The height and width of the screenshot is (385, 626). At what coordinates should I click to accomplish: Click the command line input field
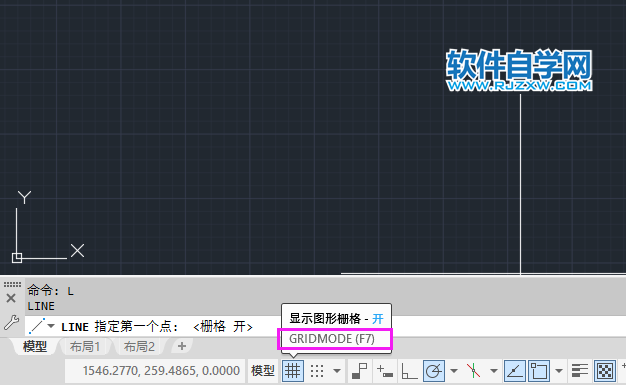325,326
